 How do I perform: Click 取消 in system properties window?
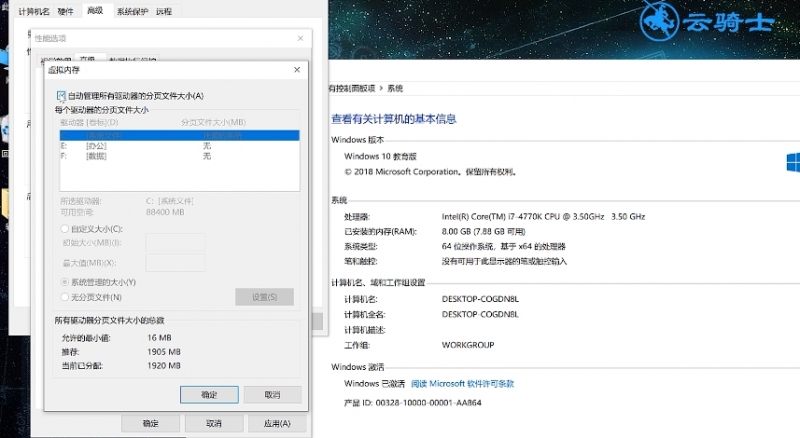(214, 423)
